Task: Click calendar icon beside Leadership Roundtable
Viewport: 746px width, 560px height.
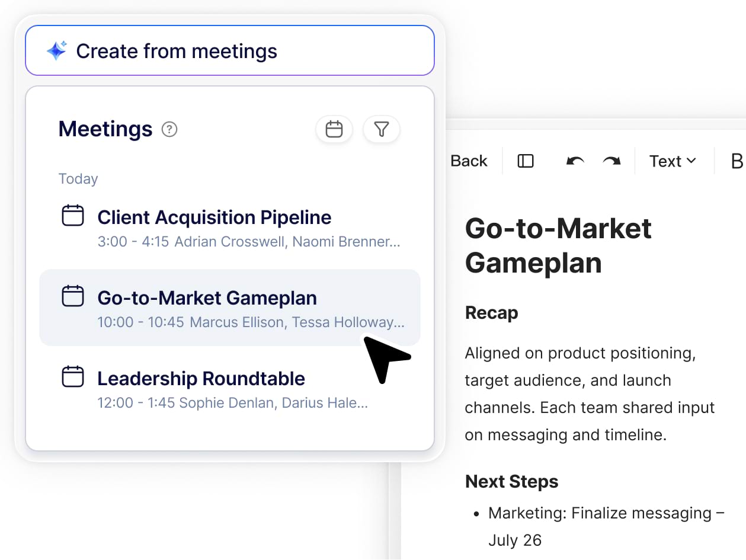Action: pos(73,377)
